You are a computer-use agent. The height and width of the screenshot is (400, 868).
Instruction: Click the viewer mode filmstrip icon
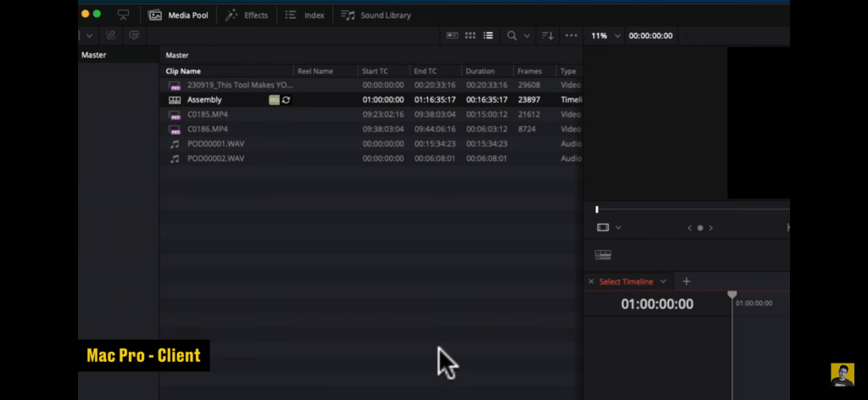point(603,227)
